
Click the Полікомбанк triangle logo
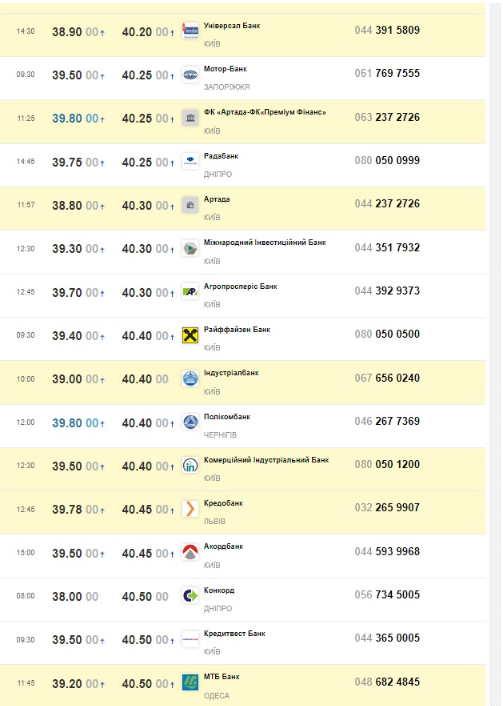click(x=190, y=422)
